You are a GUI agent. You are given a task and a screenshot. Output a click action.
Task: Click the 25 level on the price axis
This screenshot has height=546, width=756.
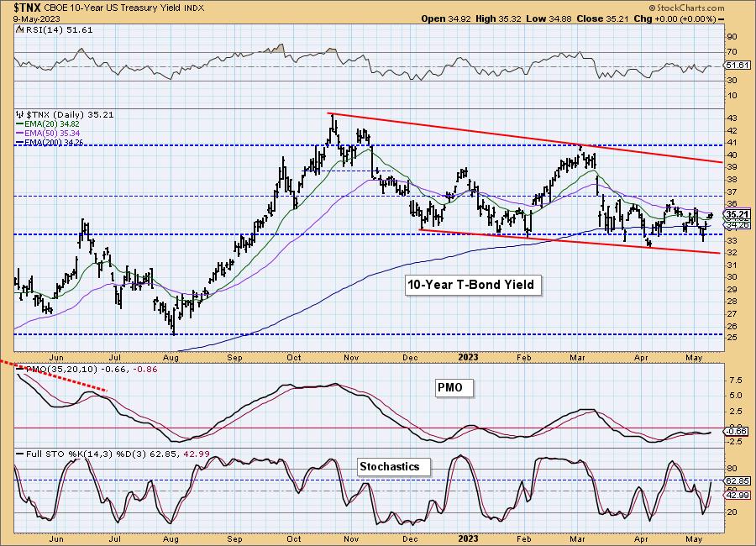pyautogui.click(x=732, y=338)
